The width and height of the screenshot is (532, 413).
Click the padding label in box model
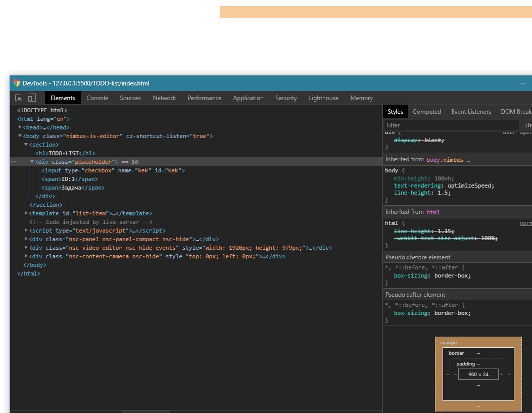point(465,364)
